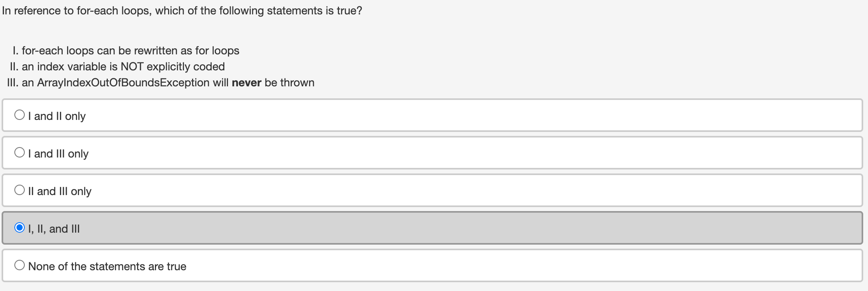Click statement III about ArrayIndexOutOfBoundsException
868x291 pixels.
pos(161,83)
